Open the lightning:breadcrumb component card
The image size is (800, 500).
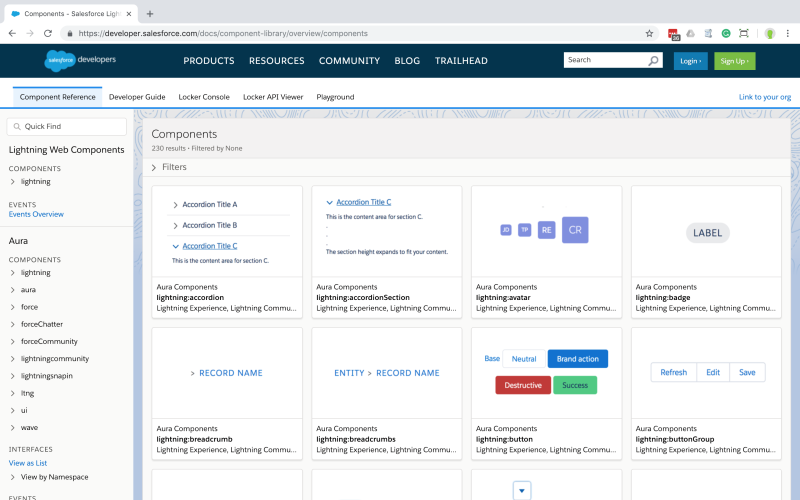[x=227, y=394]
